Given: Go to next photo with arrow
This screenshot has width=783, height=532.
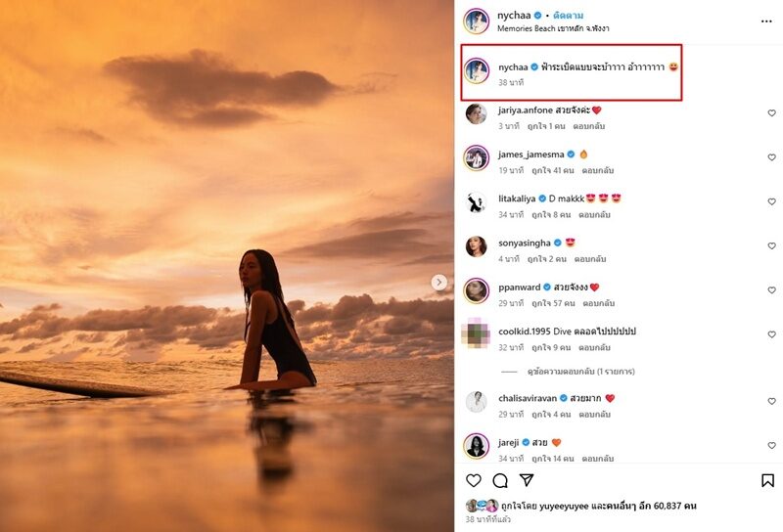Looking at the screenshot, I should click(439, 283).
